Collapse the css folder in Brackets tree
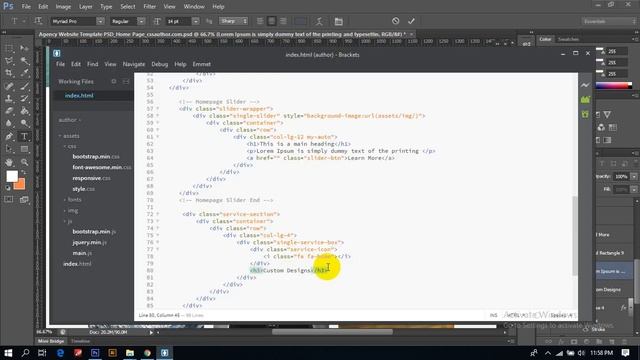 [64, 146]
